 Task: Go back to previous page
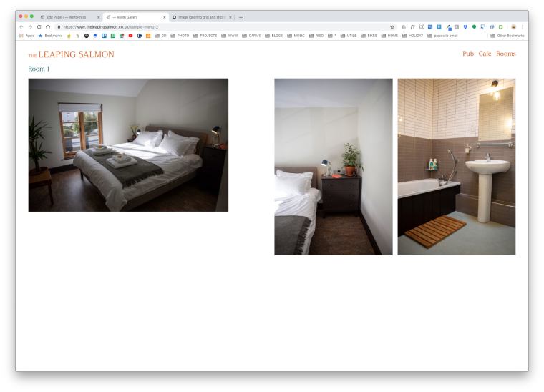(x=21, y=27)
